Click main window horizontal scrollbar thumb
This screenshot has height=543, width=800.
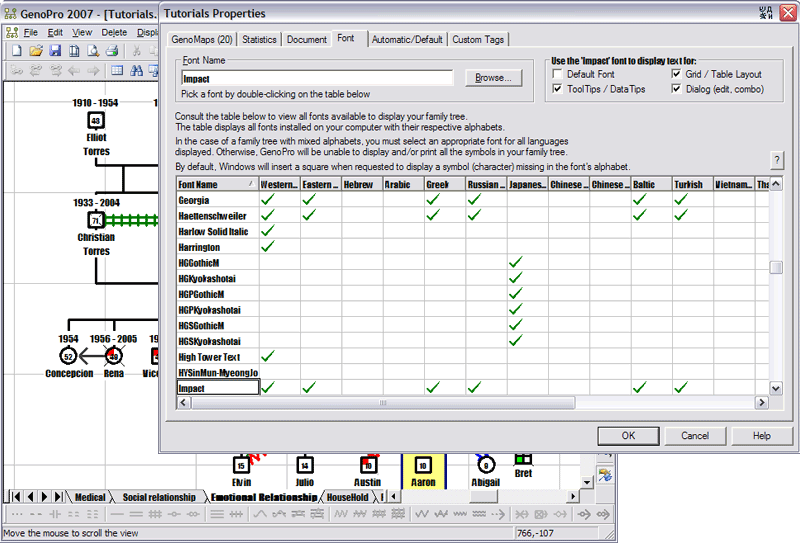[x=483, y=496]
